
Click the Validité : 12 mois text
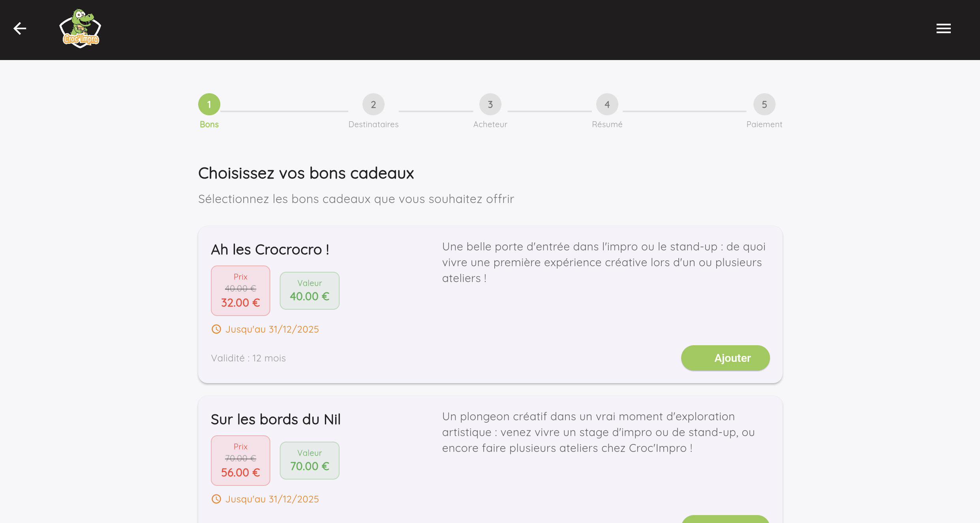(x=248, y=358)
